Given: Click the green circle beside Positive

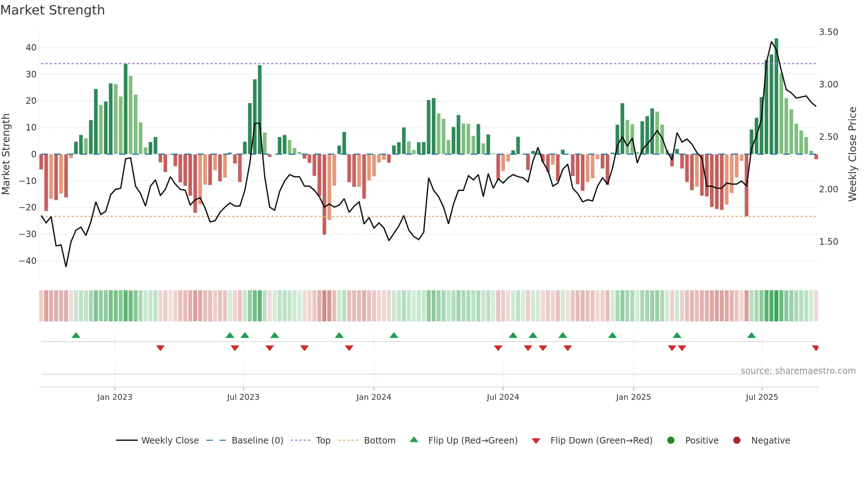Looking at the screenshot, I should (x=671, y=440).
